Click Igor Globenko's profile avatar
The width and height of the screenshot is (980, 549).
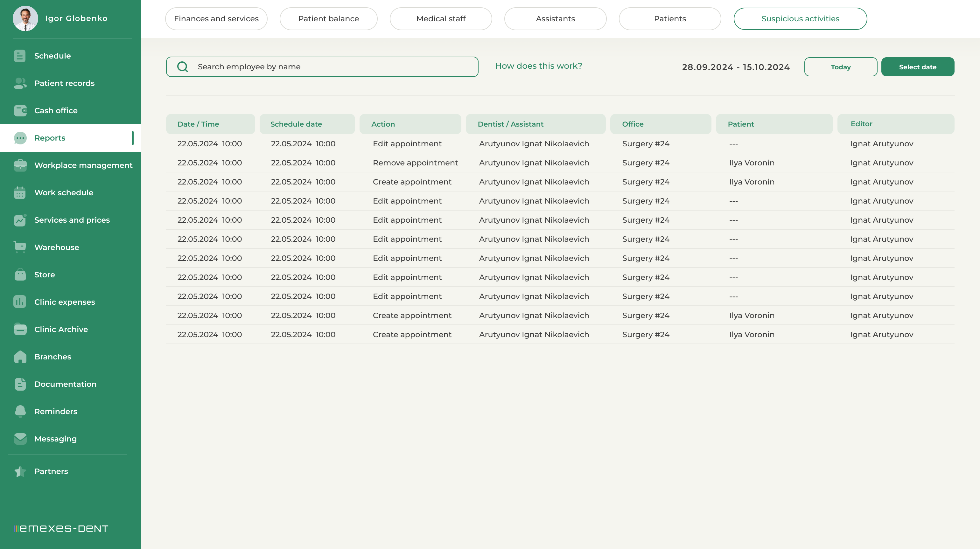[25, 18]
